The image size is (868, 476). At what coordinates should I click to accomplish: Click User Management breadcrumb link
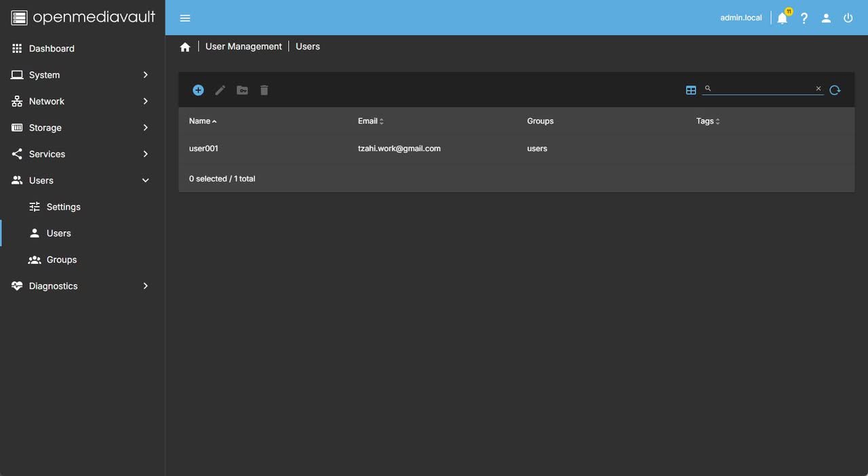click(243, 47)
